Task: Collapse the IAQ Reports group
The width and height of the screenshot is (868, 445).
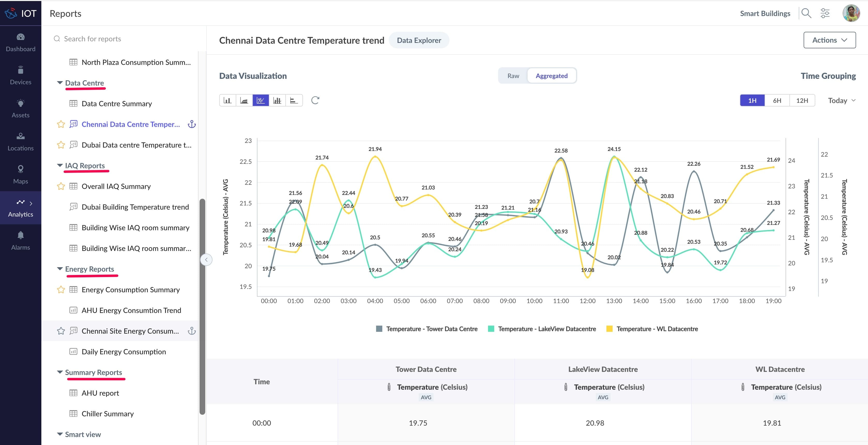Action: (x=60, y=165)
